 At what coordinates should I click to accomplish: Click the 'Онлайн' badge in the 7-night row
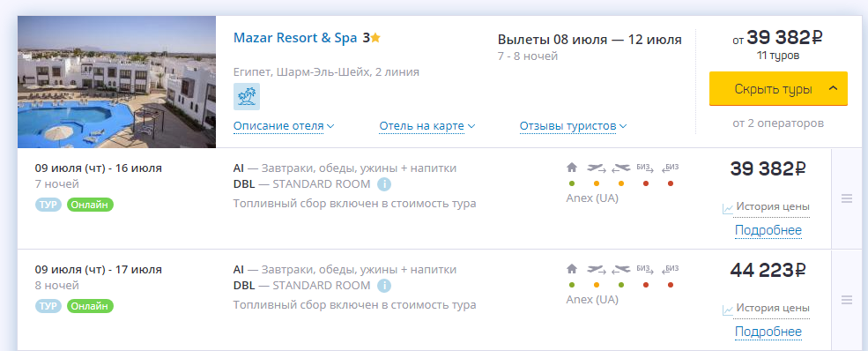(90, 205)
